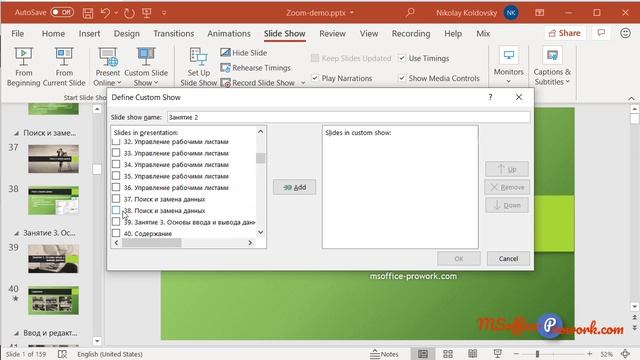Click zoom in plus button

(x=589, y=354)
